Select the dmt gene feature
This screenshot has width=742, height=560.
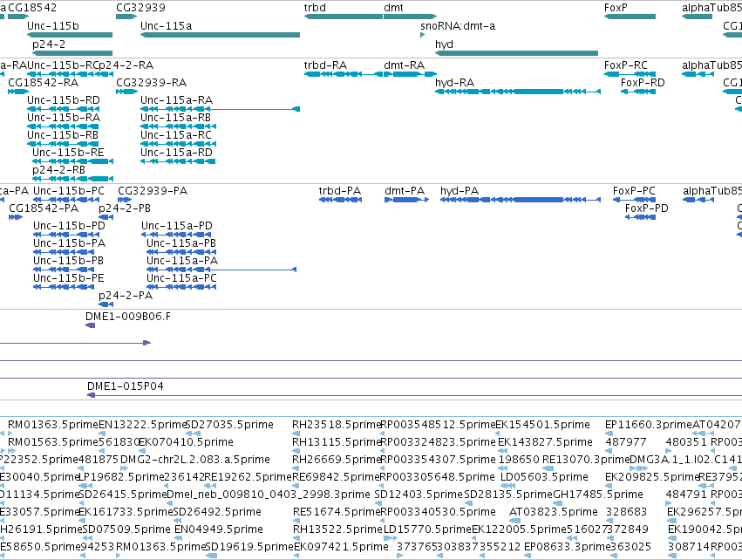[410, 17]
